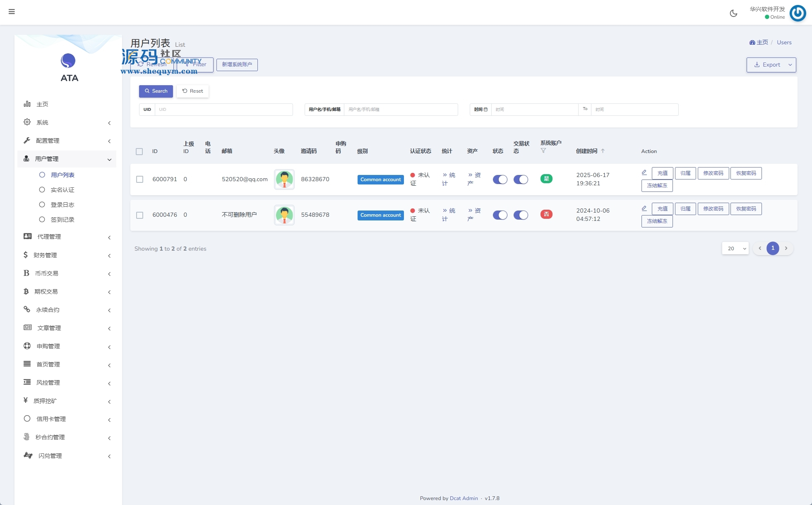Check the row checkbox for user 6000476
Viewport: 812px width, 505px height.
pyautogui.click(x=139, y=215)
